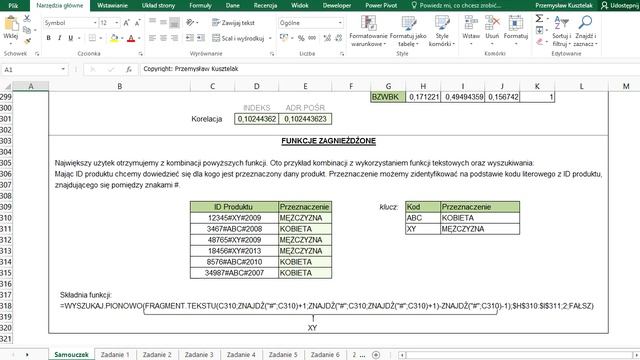Select column header G
This screenshot has height=360, width=640.
pos(388,86)
